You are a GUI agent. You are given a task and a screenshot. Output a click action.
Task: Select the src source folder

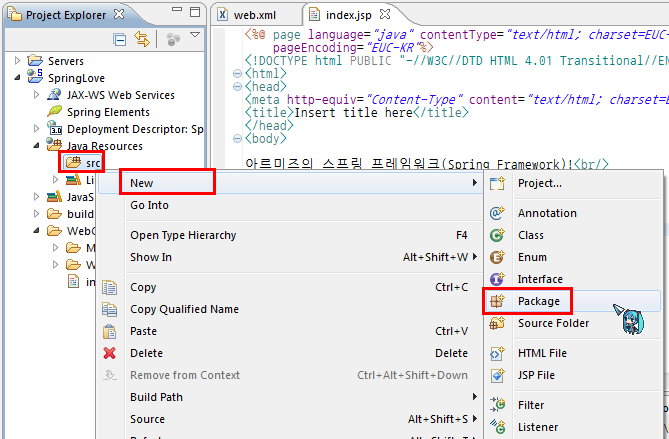pyautogui.click(x=83, y=163)
